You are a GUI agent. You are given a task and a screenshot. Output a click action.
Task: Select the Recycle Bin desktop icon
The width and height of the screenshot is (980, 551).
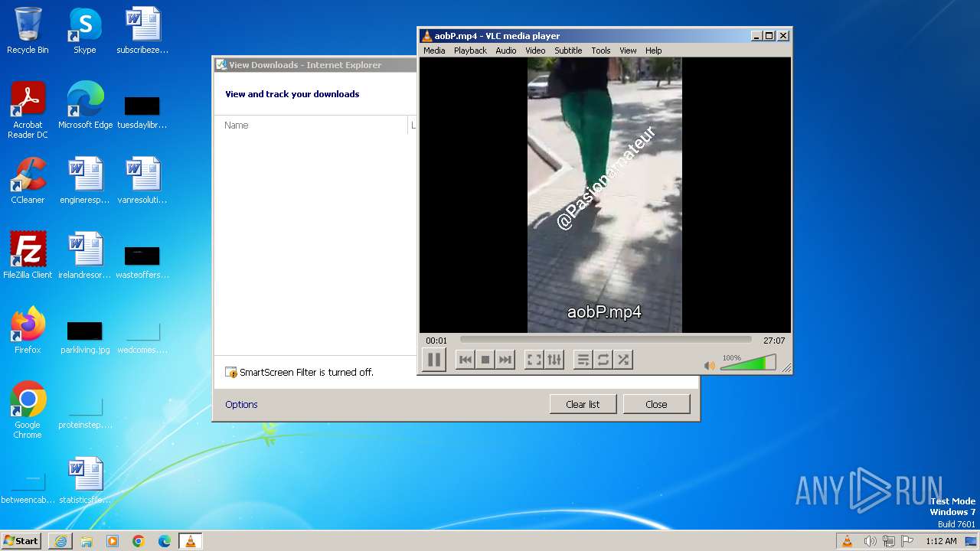[28, 31]
